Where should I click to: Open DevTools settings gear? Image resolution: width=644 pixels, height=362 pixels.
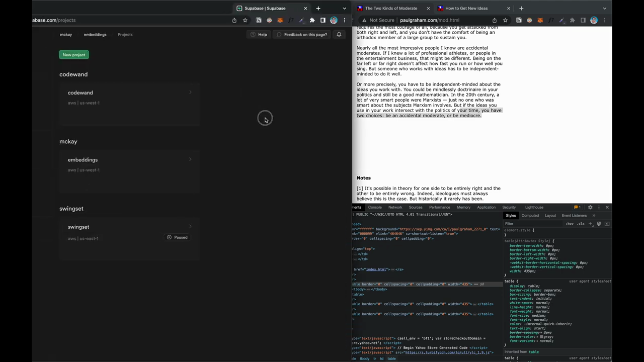(590, 207)
